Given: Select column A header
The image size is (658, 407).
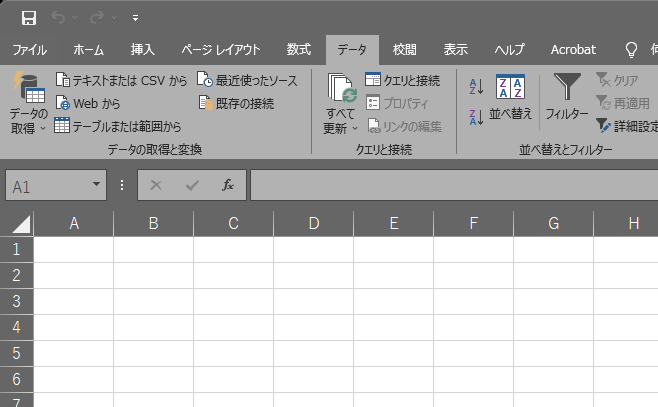Looking at the screenshot, I should coord(73,224).
